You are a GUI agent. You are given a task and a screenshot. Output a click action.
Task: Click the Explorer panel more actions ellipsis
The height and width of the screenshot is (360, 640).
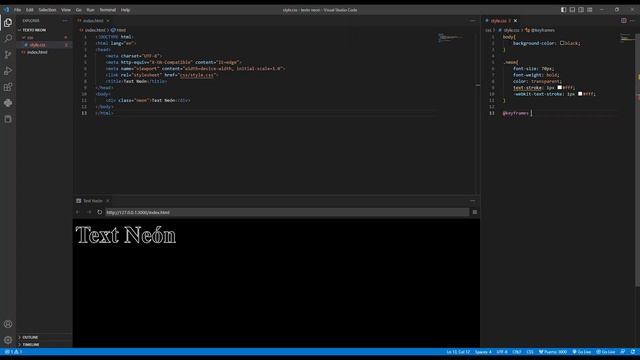(x=65, y=20)
